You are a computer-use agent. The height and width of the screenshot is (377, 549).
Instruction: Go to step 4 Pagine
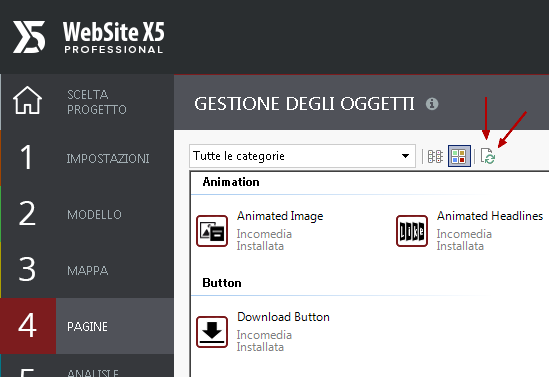point(88,326)
